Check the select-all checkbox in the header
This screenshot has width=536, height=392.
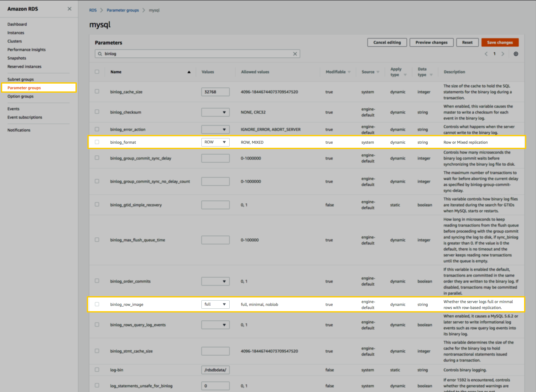pos(97,72)
